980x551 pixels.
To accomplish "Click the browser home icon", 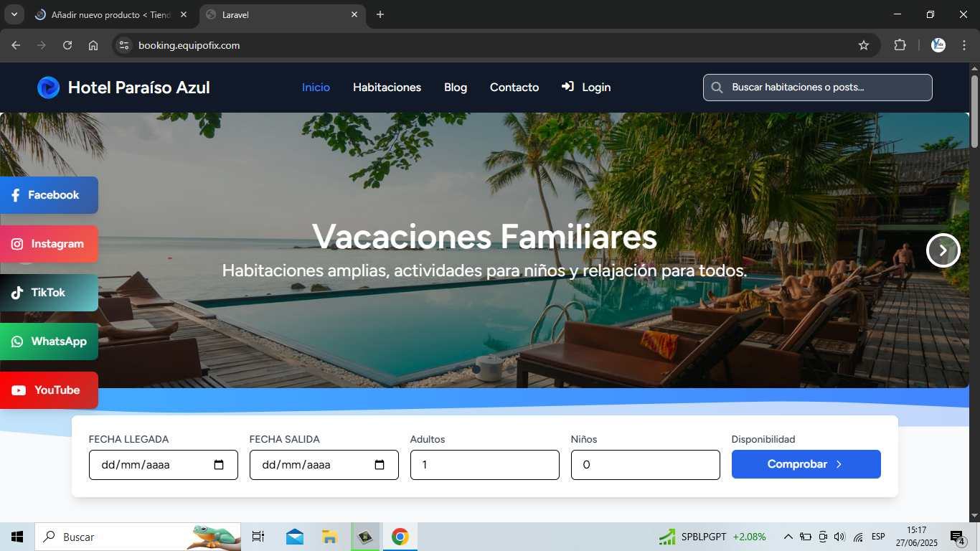I will coord(93,45).
